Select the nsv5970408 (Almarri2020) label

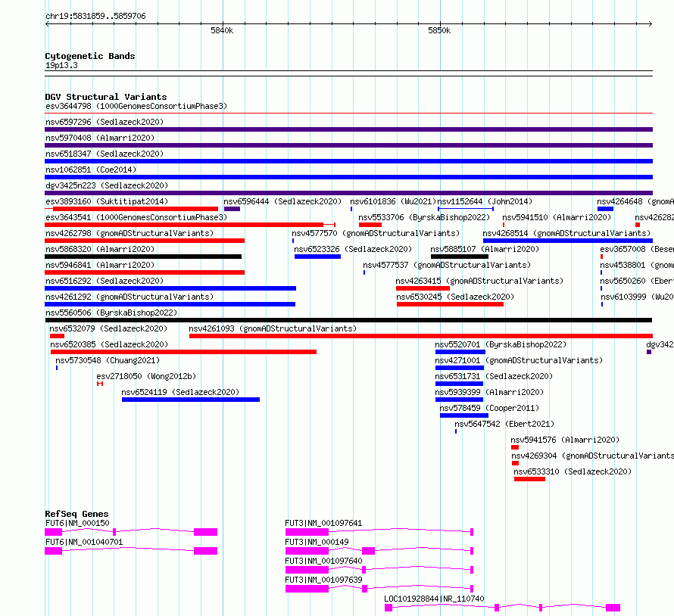click(100, 138)
